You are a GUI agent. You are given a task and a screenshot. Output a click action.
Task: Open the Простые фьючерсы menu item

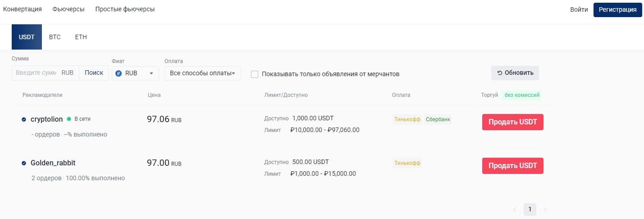click(x=125, y=9)
